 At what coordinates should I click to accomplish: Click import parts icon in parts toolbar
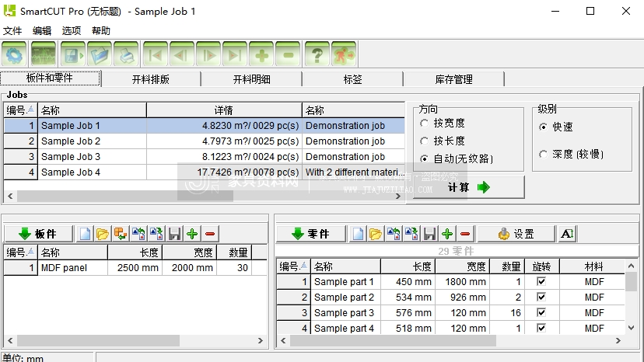[394, 234]
